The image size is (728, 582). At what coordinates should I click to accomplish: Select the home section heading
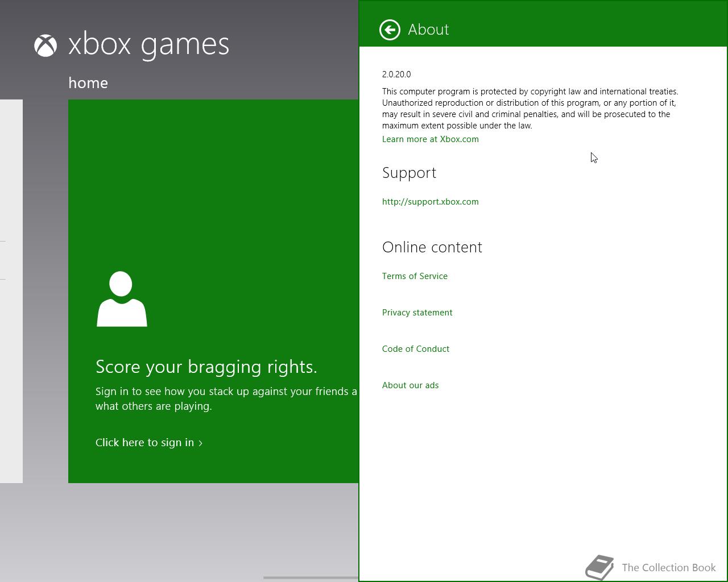[88, 83]
